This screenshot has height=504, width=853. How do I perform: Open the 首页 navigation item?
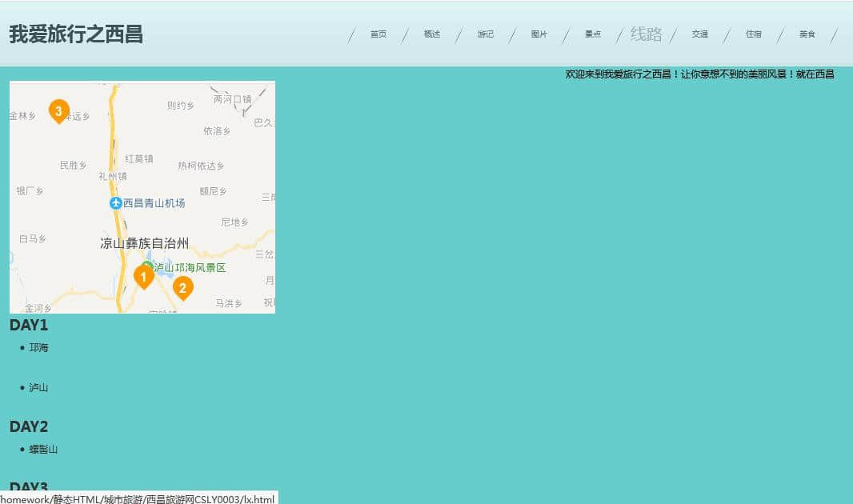point(378,34)
